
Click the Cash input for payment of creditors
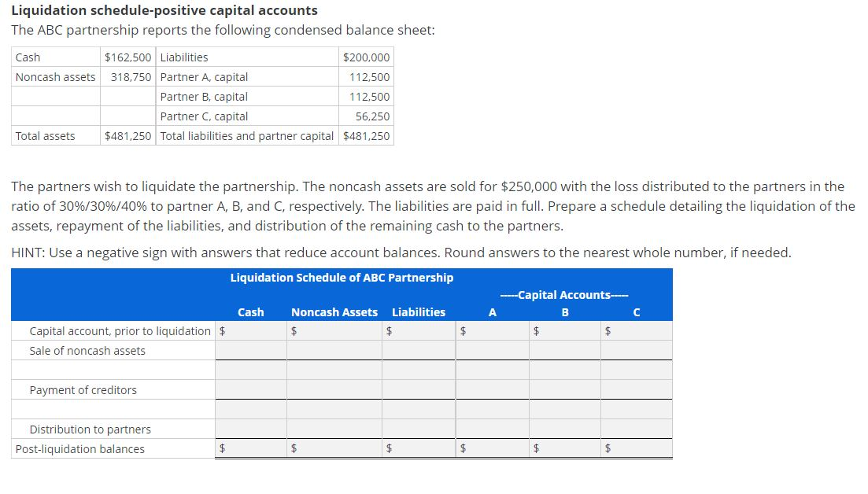click(250, 389)
